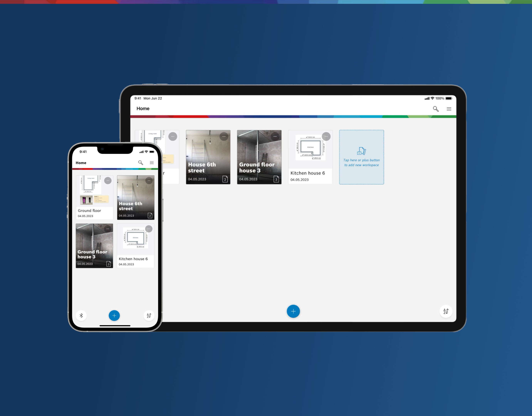The height and width of the screenshot is (416, 532).
Task: Tap the Kitchen house 6 label on the tablet
Action: coord(308,173)
